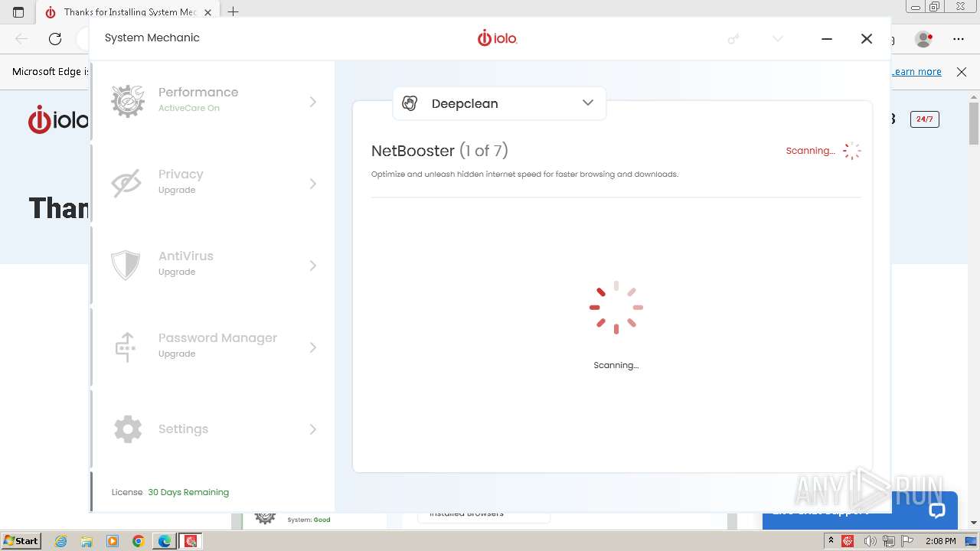Minimize the System Mechanic window
Screen dimensions: 980x551
827,38
